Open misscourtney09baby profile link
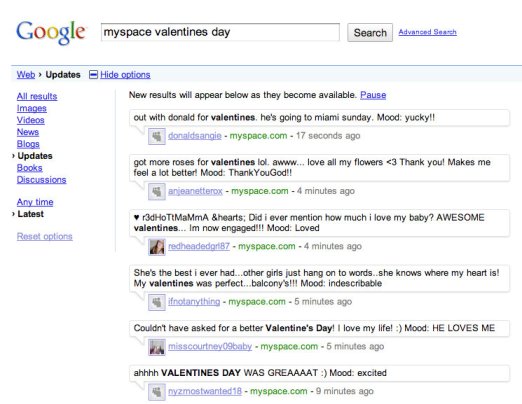The height and width of the screenshot is (404, 522). pyautogui.click(x=210, y=347)
